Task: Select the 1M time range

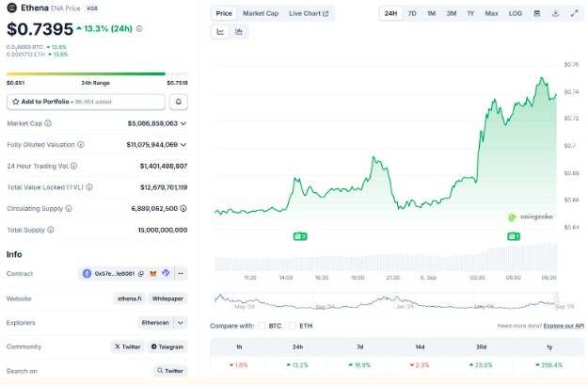Action: (x=431, y=13)
